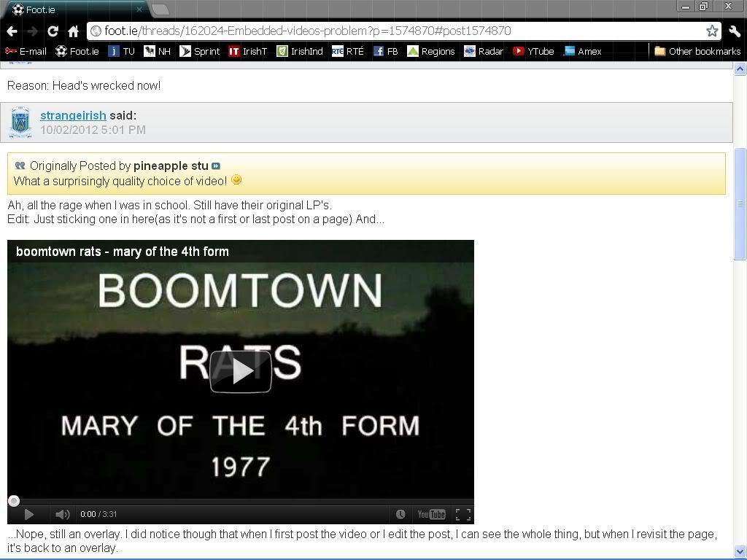
Task: Open the Amex bookmark
Action: point(583,51)
